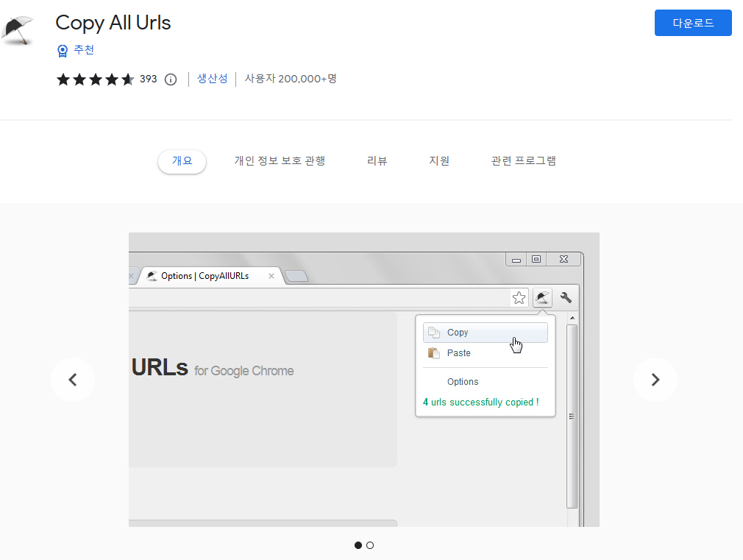Open the 리뷰 tab

tap(377, 161)
